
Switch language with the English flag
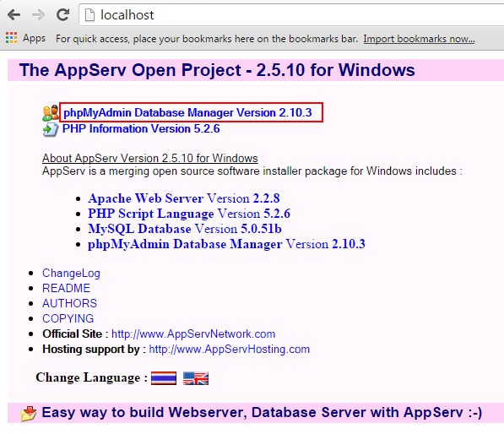coord(196,378)
